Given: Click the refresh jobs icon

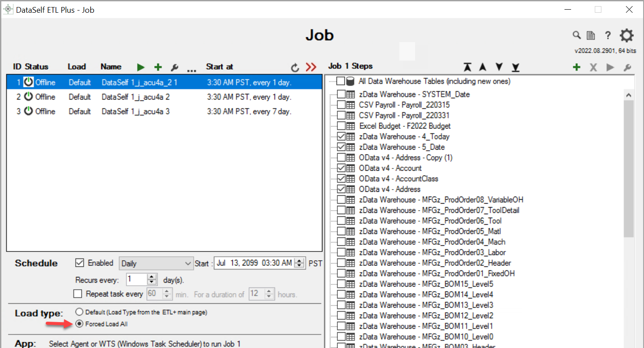Looking at the screenshot, I should coord(295,68).
